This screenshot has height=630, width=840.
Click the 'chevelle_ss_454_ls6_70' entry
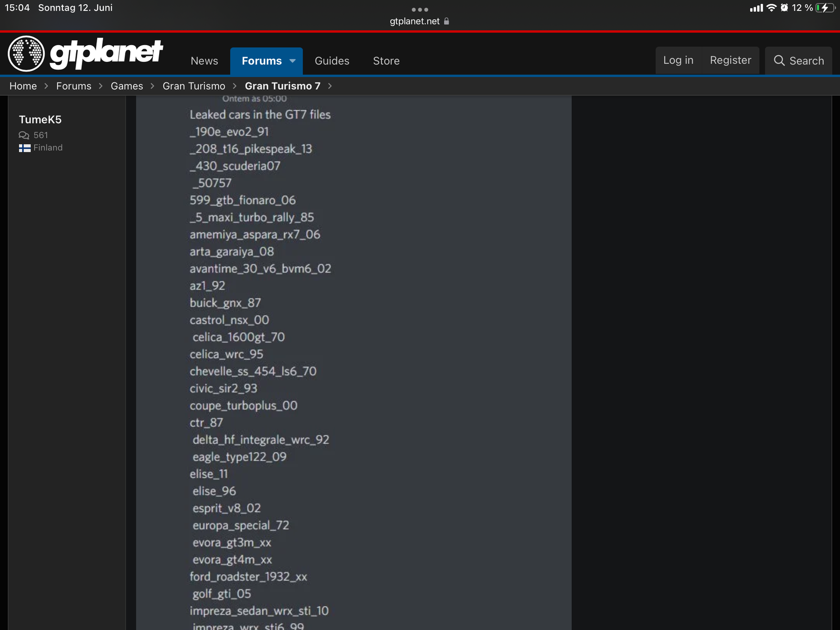coord(253,371)
